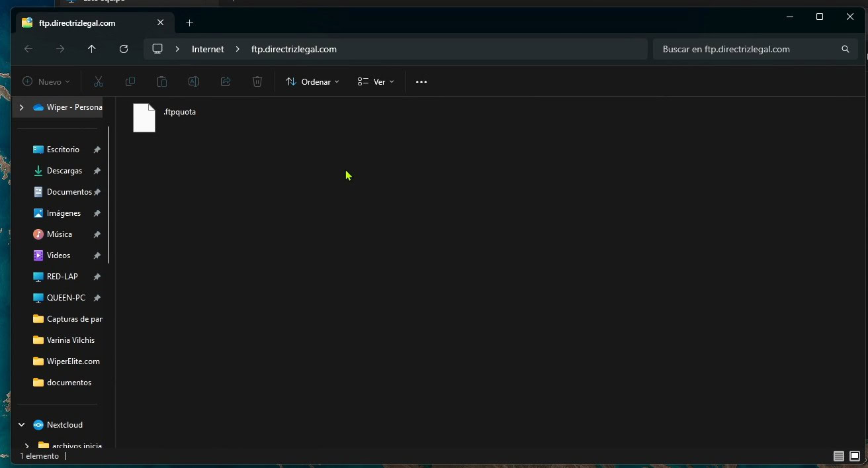Click the Share icon in toolbar

point(226,81)
